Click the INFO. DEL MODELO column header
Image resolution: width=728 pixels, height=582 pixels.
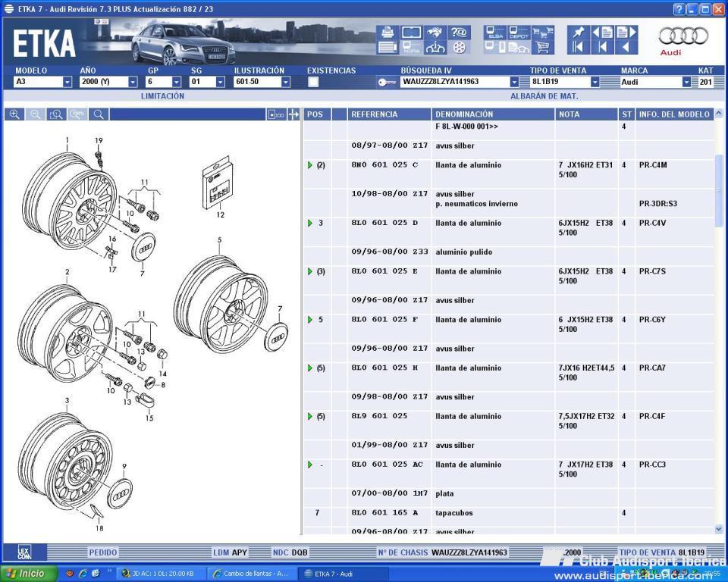tap(674, 114)
